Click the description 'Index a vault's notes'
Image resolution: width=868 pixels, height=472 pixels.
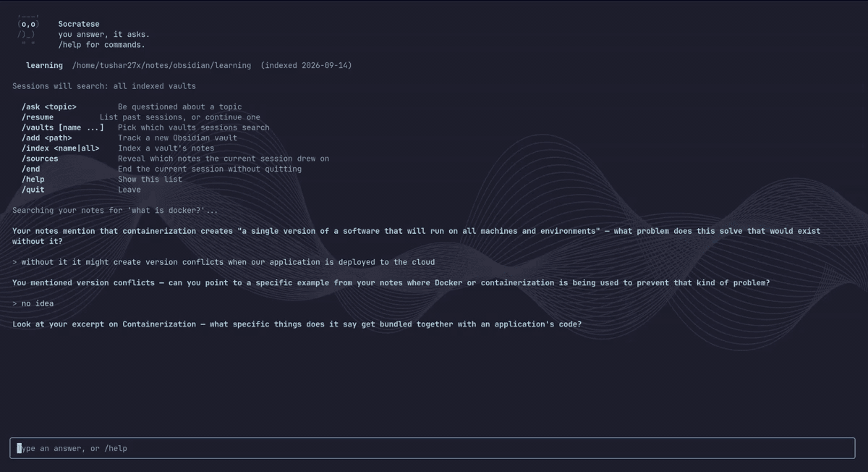tap(166, 148)
